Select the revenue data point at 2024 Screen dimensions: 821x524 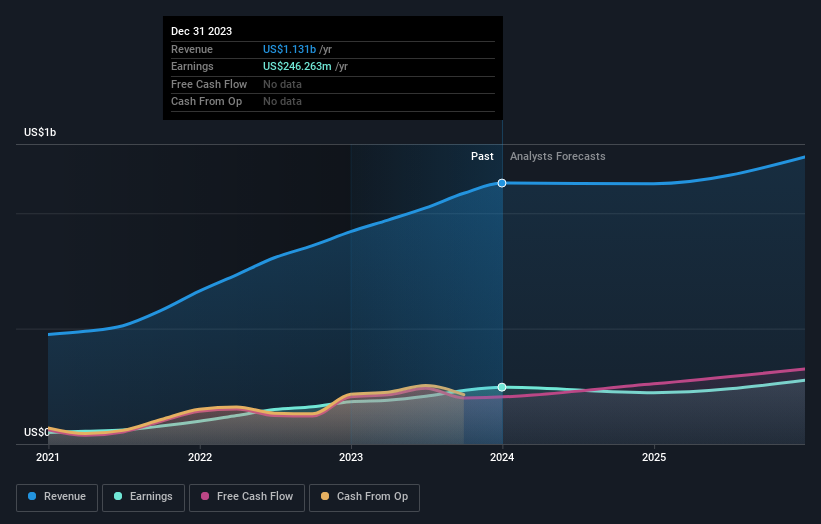click(502, 183)
